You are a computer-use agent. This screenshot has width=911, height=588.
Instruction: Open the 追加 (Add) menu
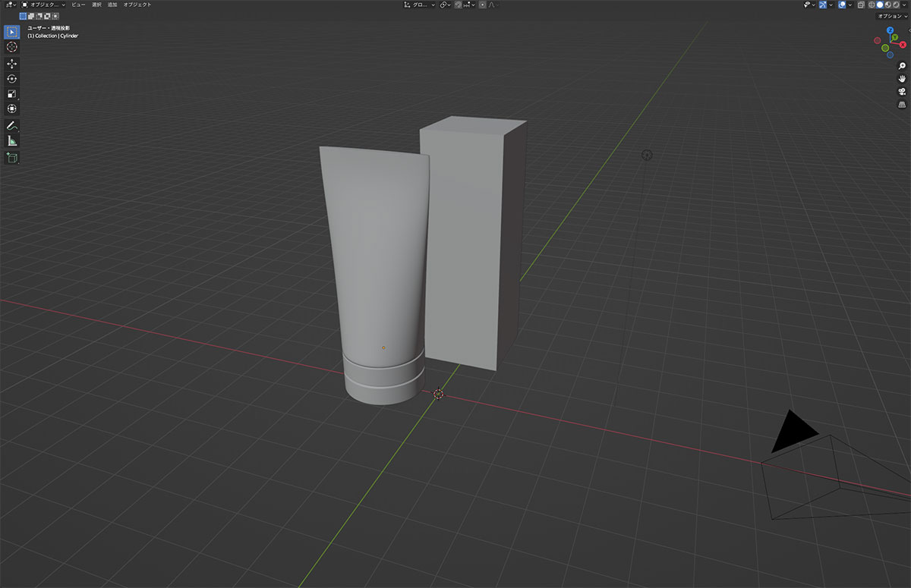click(112, 5)
